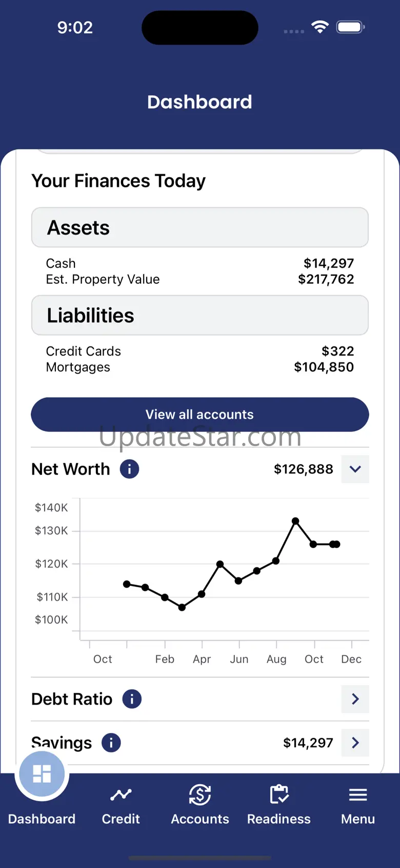This screenshot has width=400, height=868.
Task: Show Net Worth info tooltip icon
Action: tap(130, 469)
